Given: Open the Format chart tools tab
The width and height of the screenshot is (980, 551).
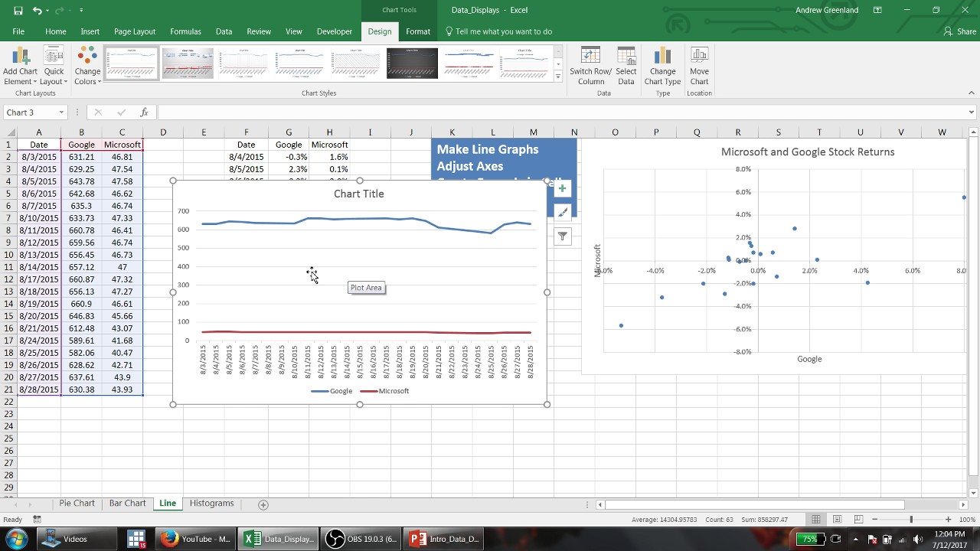Looking at the screenshot, I should click(418, 31).
